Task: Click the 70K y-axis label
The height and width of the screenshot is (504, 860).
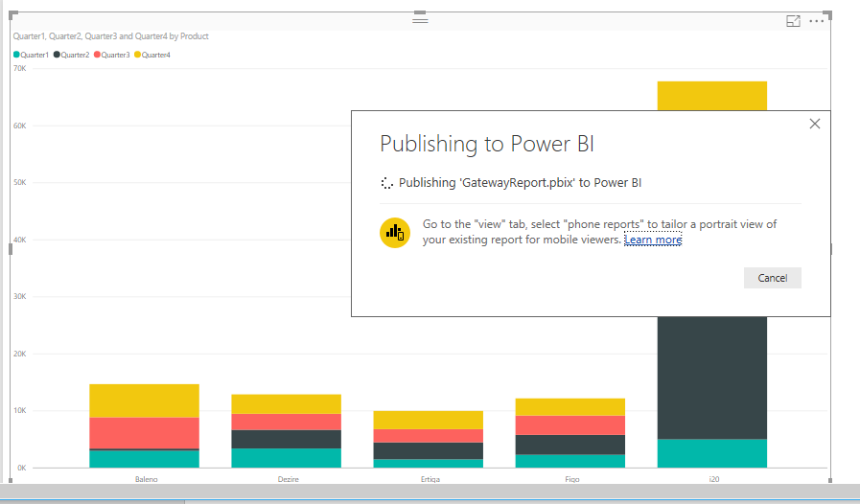Action: pyautogui.click(x=20, y=69)
